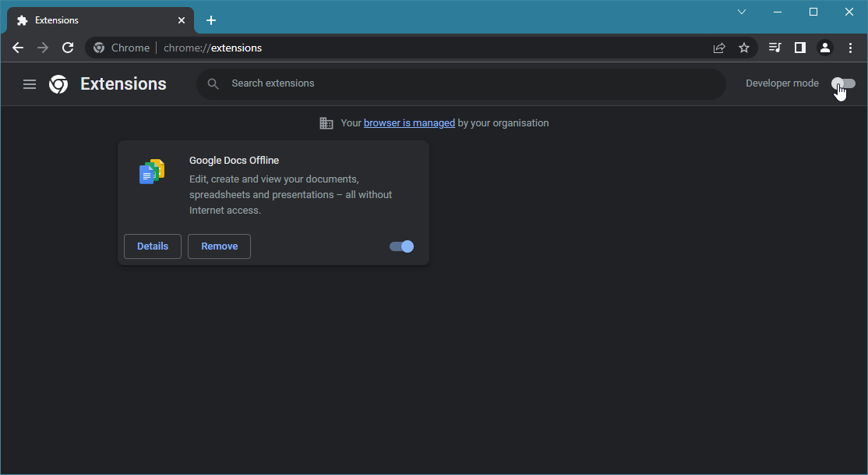Click the Chrome site info icon in address bar
Viewport: 868px width, 475px height.
coord(99,48)
